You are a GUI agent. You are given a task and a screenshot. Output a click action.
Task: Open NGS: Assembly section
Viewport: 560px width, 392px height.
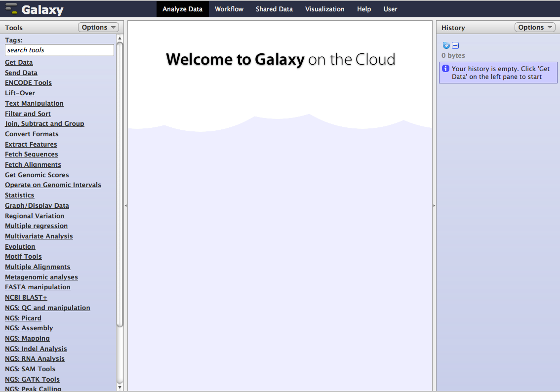[29, 328]
